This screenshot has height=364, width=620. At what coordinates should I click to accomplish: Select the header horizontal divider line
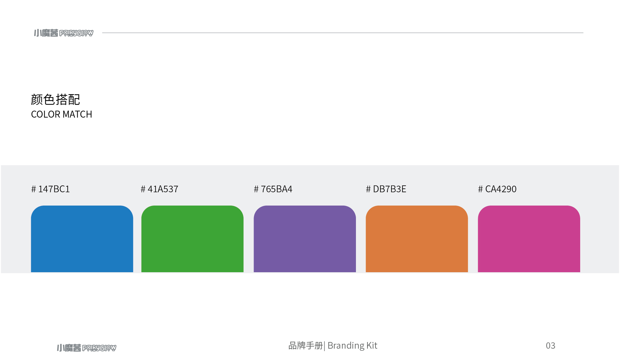point(342,33)
